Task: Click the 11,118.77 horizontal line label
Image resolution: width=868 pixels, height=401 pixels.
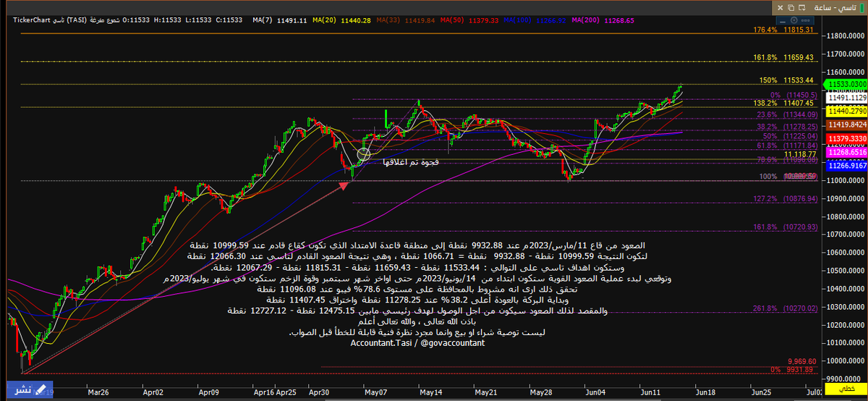Action: (x=799, y=154)
